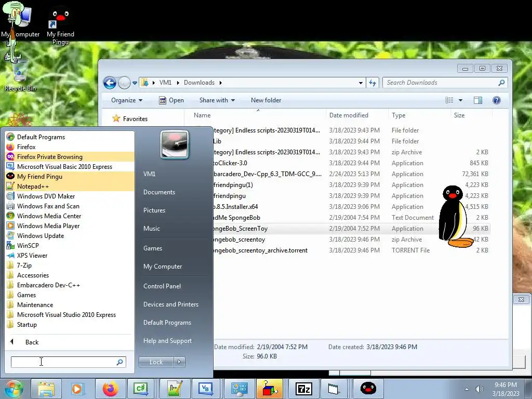Open Visual Basic taskbar icon

[206, 389]
